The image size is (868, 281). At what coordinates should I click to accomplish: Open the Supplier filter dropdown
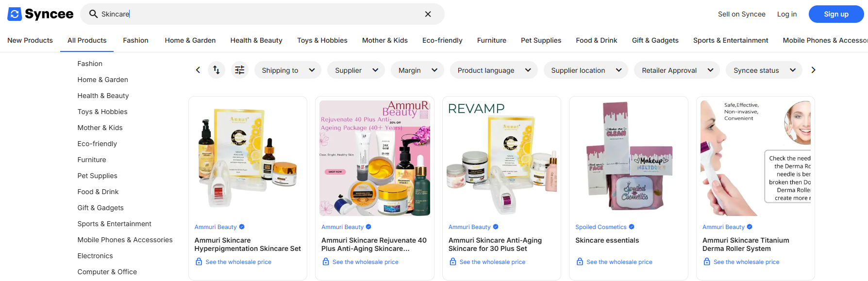356,70
